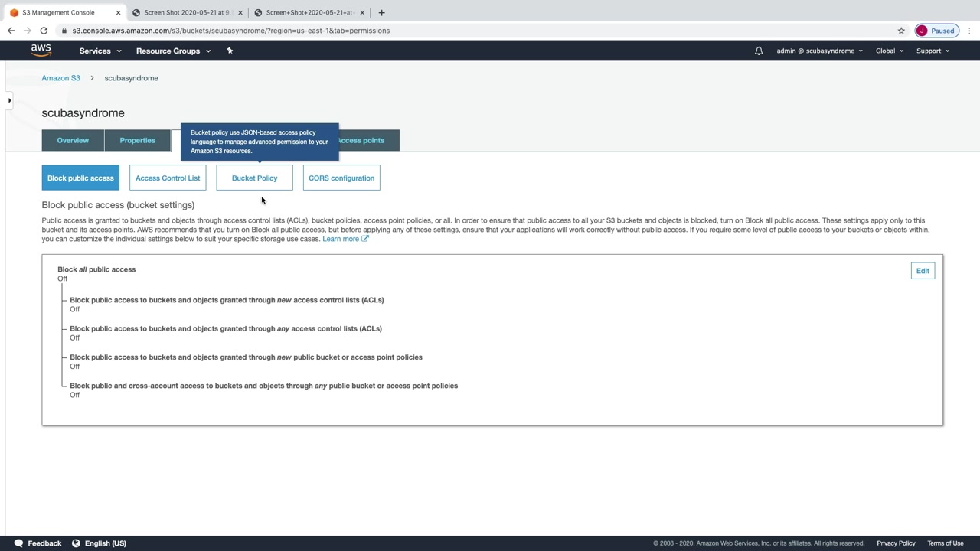Close the Screen Shot 2020-05-21 tab
This screenshot has width=980, height=551.
coord(240,12)
